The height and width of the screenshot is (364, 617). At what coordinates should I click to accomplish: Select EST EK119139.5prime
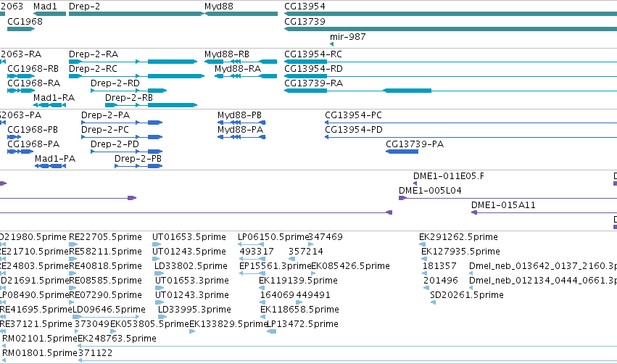262,288
